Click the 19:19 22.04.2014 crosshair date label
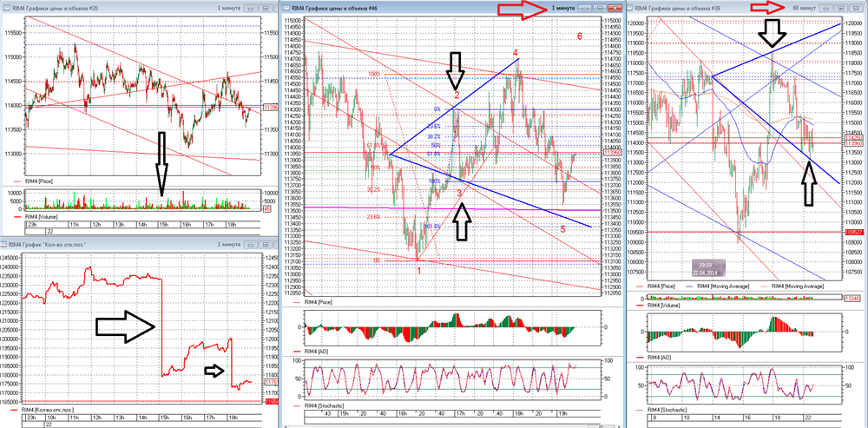Image resolution: width=868 pixels, height=428 pixels. click(x=707, y=268)
